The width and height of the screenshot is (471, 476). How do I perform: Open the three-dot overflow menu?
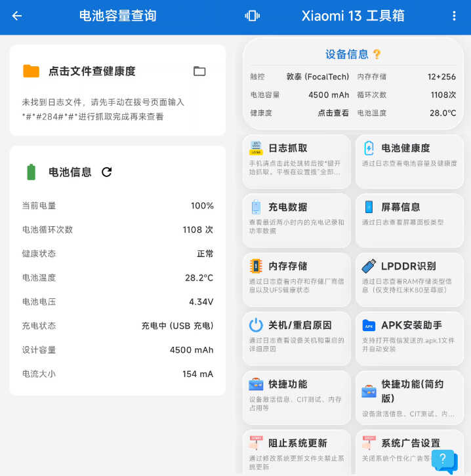[454, 16]
